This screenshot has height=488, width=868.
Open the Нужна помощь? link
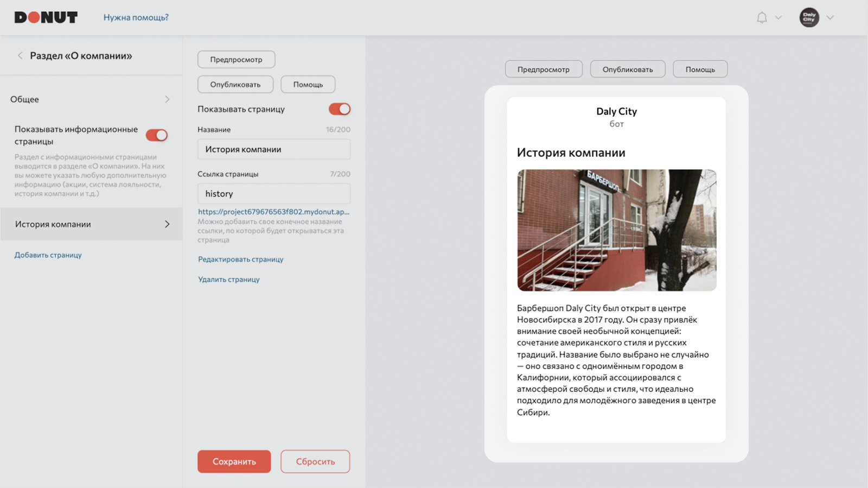pyautogui.click(x=136, y=17)
